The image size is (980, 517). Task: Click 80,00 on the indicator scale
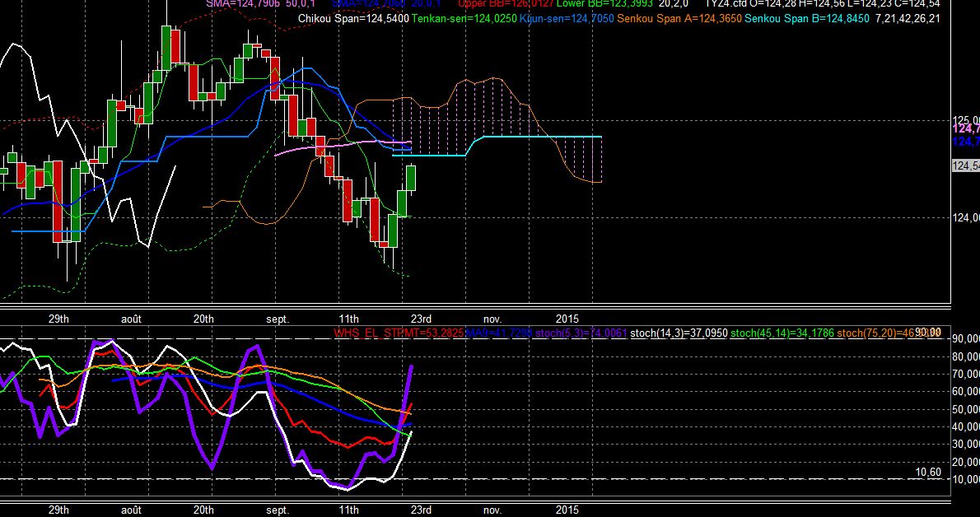pos(966,357)
